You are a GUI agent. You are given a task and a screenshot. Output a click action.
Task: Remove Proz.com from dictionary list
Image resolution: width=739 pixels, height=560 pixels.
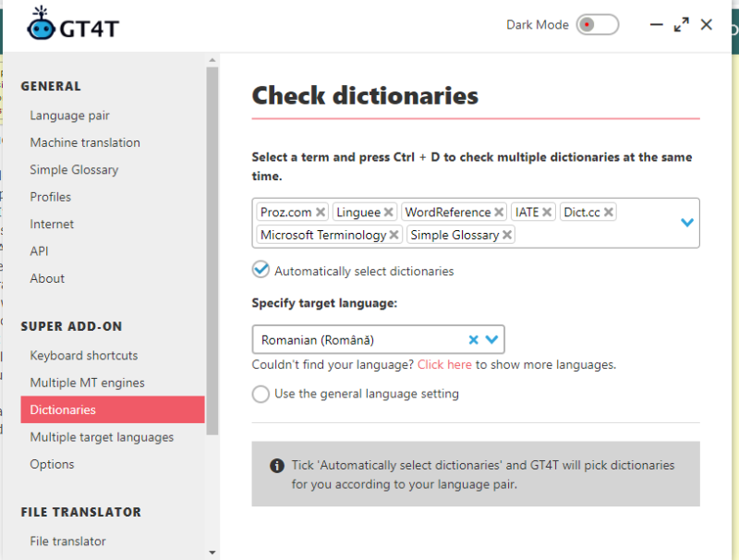[320, 213]
